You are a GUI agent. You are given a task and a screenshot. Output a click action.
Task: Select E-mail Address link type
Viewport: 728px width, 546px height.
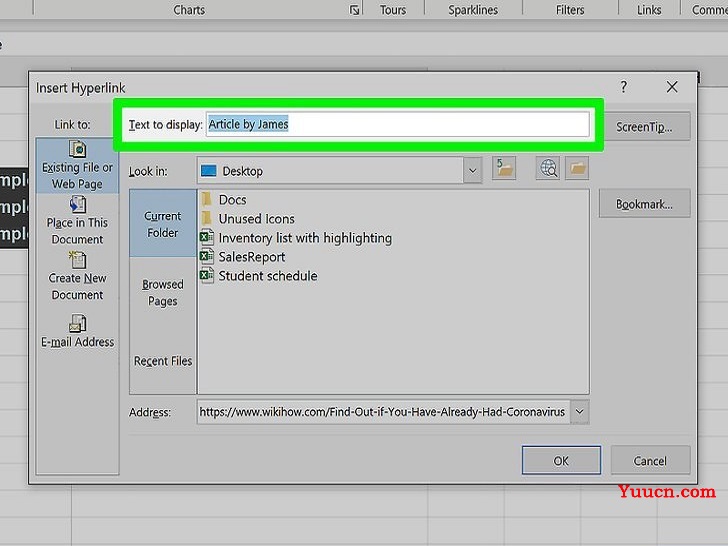(x=77, y=332)
